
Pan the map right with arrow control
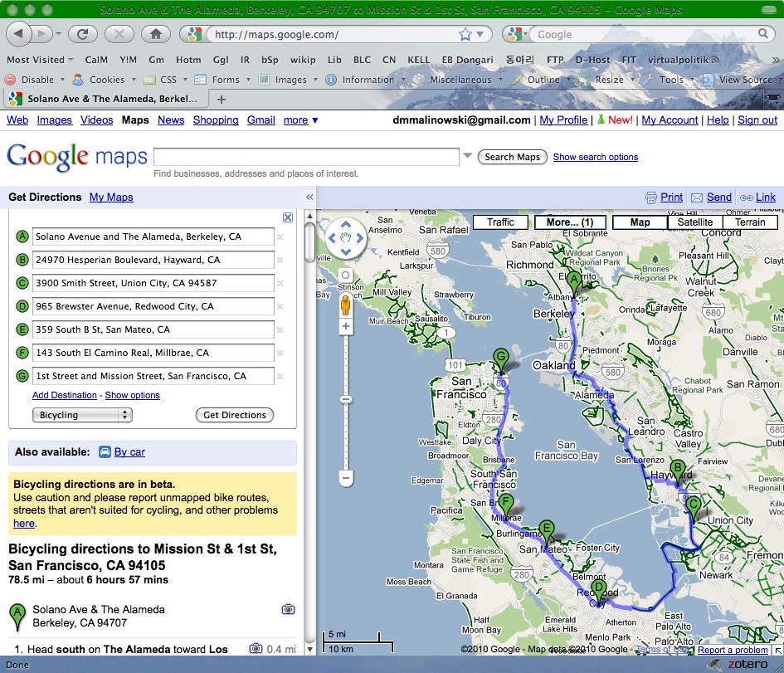[360, 238]
